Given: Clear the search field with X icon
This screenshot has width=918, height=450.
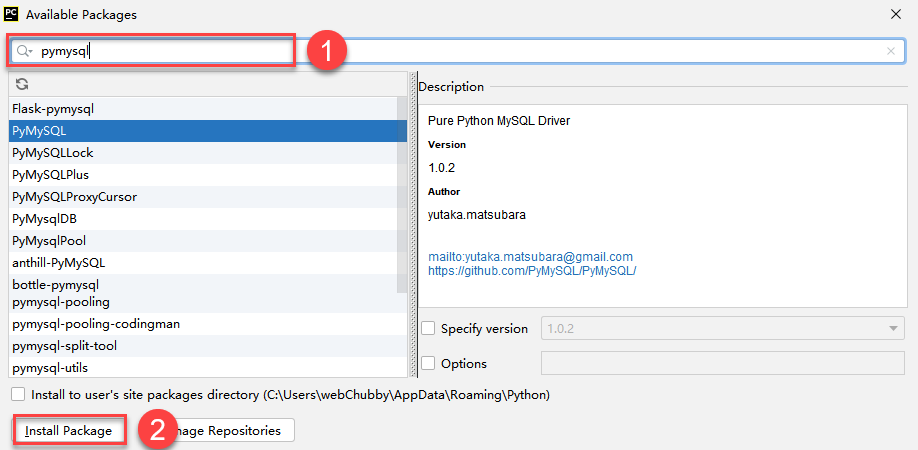Looking at the screenshot, I should click(890, 51).
